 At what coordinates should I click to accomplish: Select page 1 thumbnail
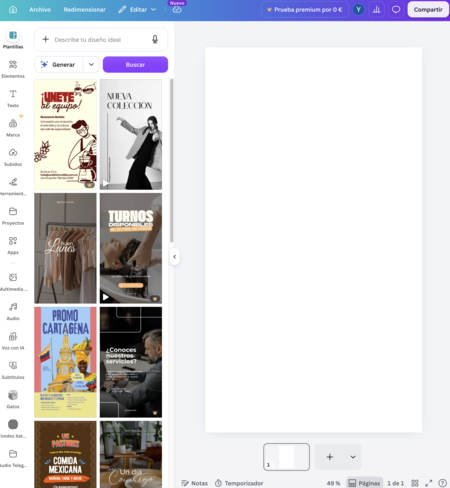286,457
